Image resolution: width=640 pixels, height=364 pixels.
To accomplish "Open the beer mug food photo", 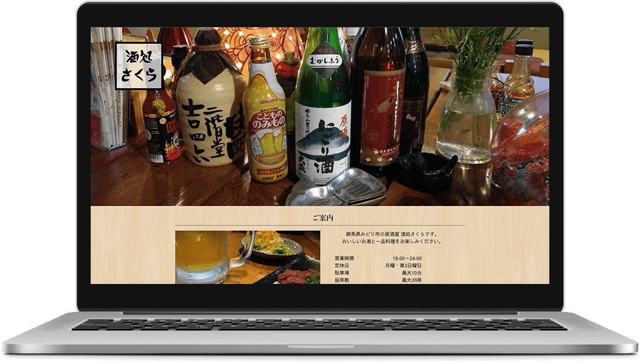I will (248, 257).
